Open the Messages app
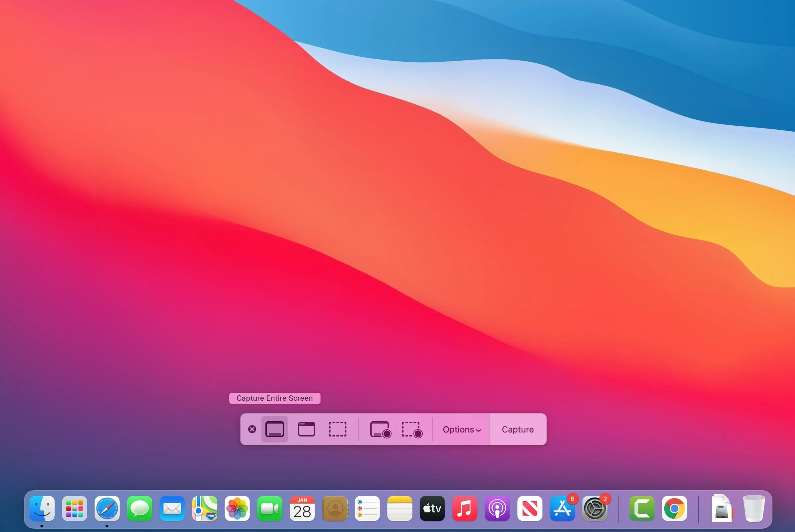The height and width of the screenshot is (532, 795). [139, 508]
